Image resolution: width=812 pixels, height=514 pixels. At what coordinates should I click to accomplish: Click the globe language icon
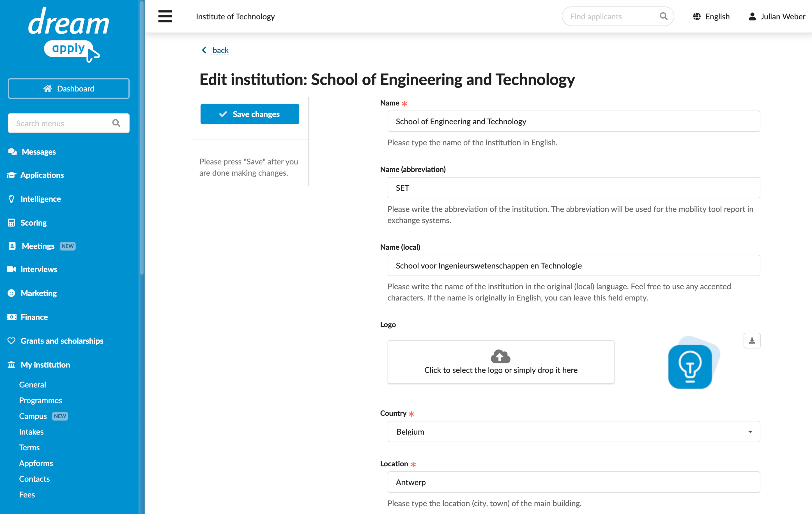697,17
